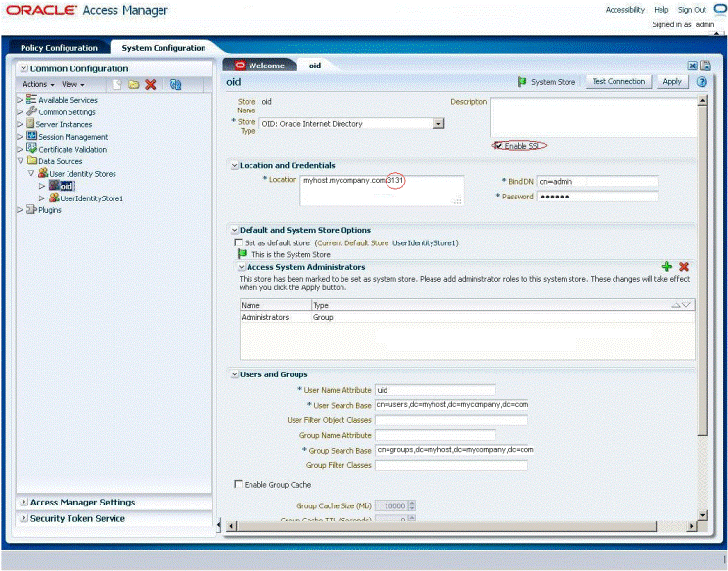Open the View menu dropdown

(73, 84)
